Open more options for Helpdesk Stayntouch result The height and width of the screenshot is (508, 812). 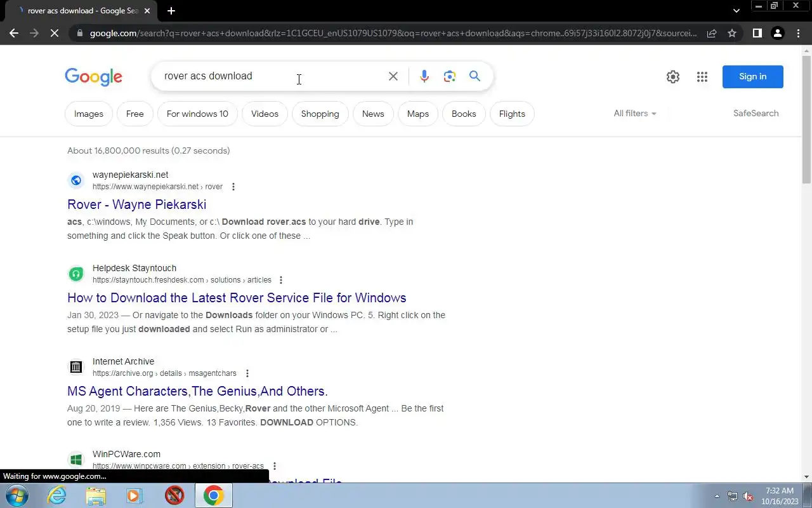click(281, 280)
